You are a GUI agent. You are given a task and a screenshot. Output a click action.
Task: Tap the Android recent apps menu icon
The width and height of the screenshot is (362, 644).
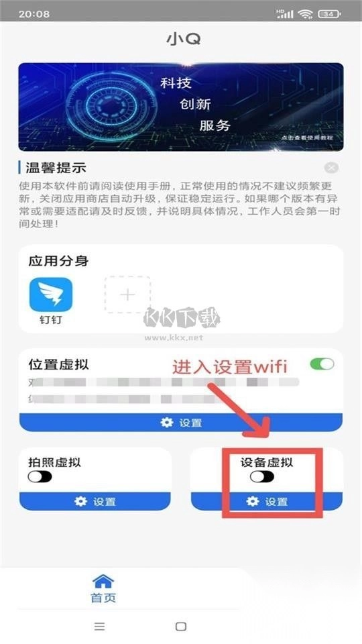pos(99,627)
